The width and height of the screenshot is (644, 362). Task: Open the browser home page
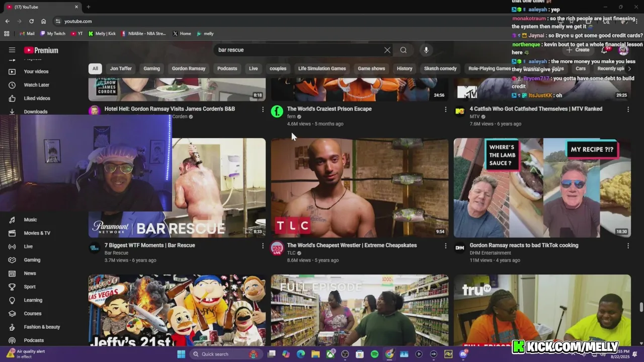pyautogui.click(x=43, y=21)
